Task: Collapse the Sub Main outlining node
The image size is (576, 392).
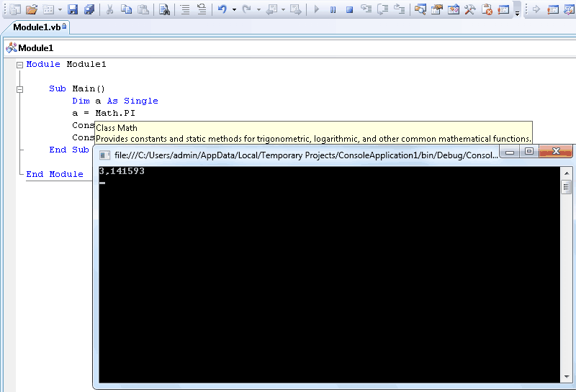Action: pyautogui.click(x=20, y=89)
